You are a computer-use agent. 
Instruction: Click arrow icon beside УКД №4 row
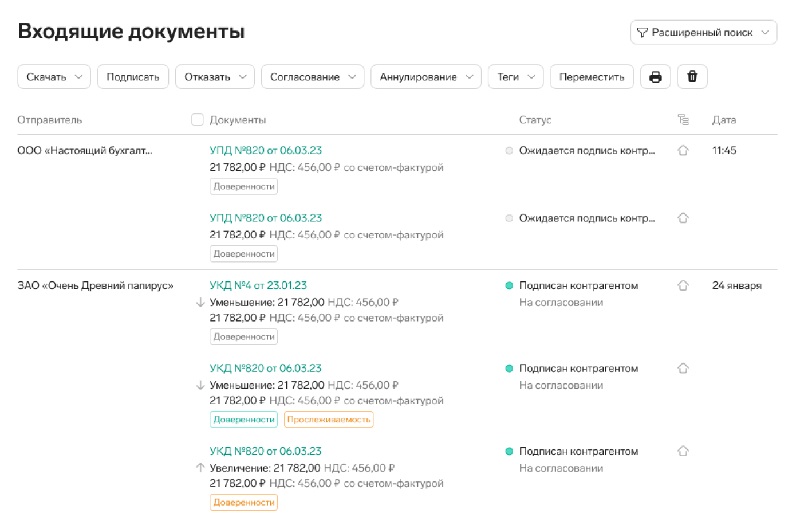(683, 285)
